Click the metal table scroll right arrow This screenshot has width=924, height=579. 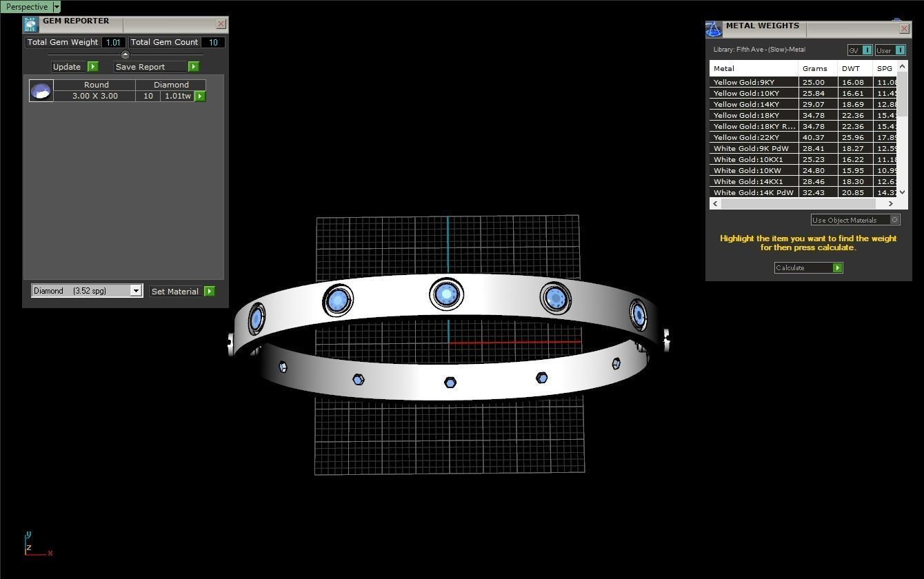[891, 203]
